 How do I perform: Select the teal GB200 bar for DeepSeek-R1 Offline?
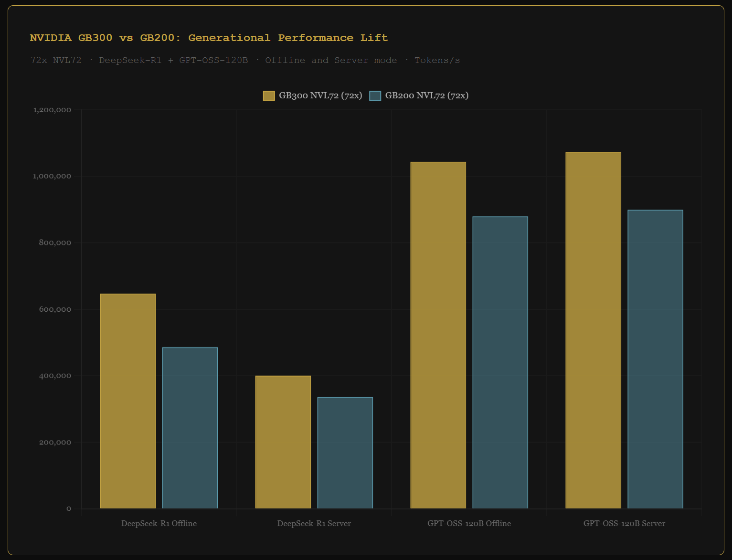[190, 428]
